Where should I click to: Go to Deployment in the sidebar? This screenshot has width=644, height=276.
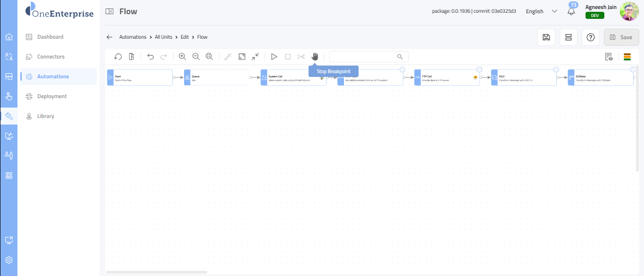click(52, 96)
